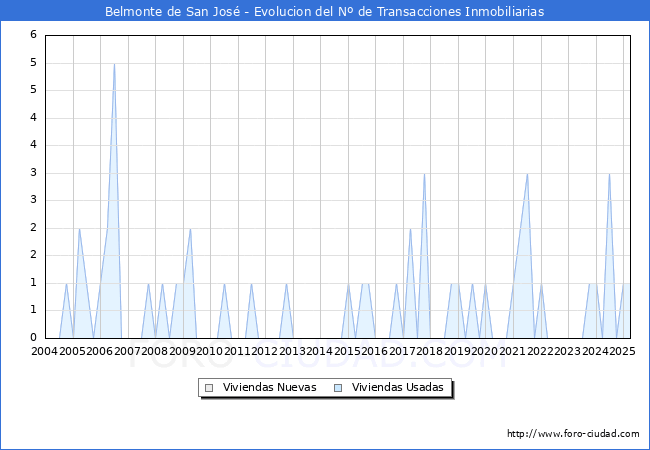The height and width of the screenshot is (450, 650).
Task: Click the 2021 peak at value 3
Action: (x=527, y=174)
